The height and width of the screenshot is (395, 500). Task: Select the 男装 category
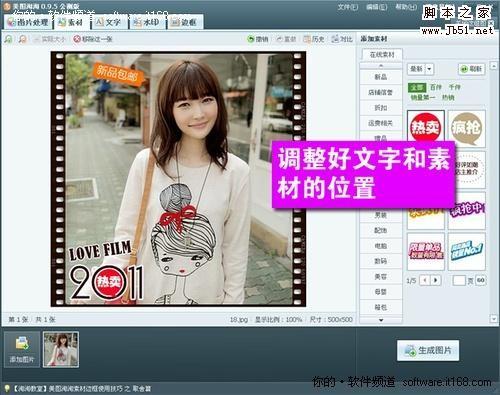381,215
